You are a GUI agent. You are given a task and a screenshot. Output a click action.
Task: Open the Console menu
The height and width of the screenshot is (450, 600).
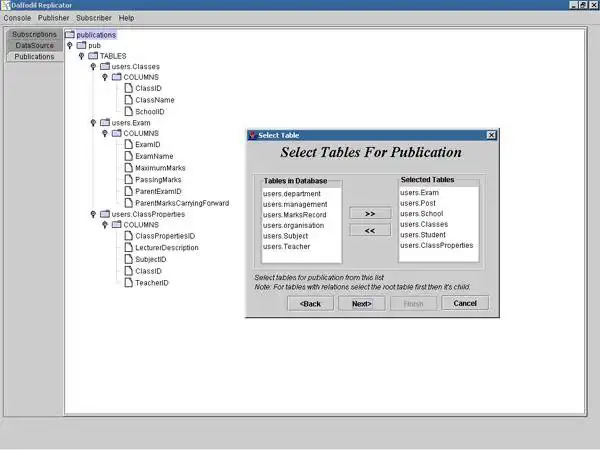[17, 18]
